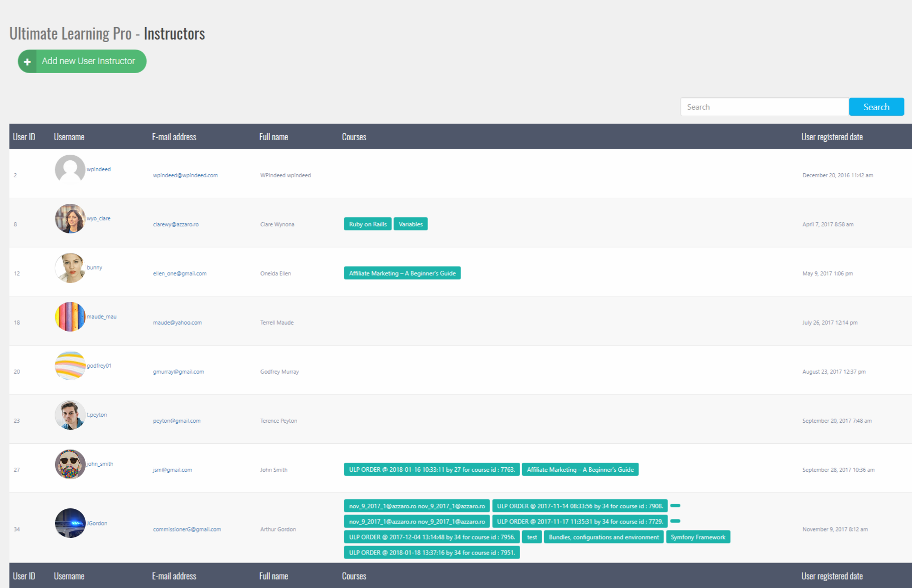This screenshot has height=588, width=912.
Task: Select ULP ORDER course id 7951 tag
Action: tap(432, 553)
